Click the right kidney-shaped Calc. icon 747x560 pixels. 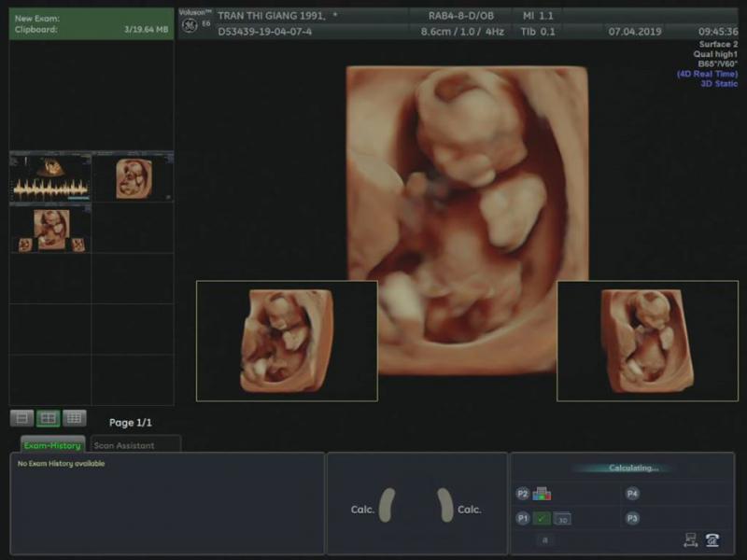pyautogui.click(x=445, y=505)
